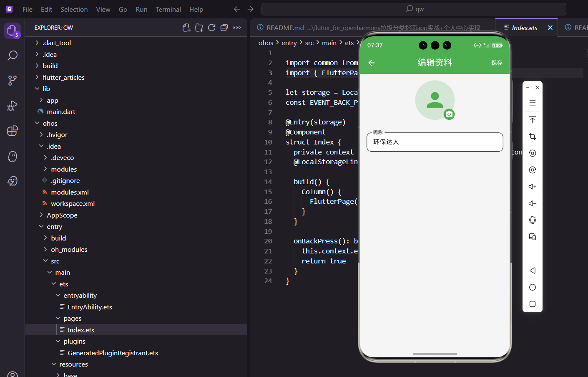Click the New File icon in Explorer header
Image resolution: width=588 pixels, height=377 pixels.
tap(186, 28)
